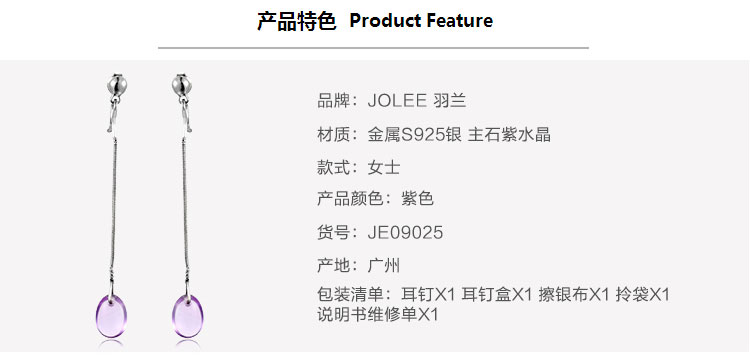Click the left purple amethyst stone
Image resolution: width=750 pixels, height=363 pixels.
coord(111,316)
